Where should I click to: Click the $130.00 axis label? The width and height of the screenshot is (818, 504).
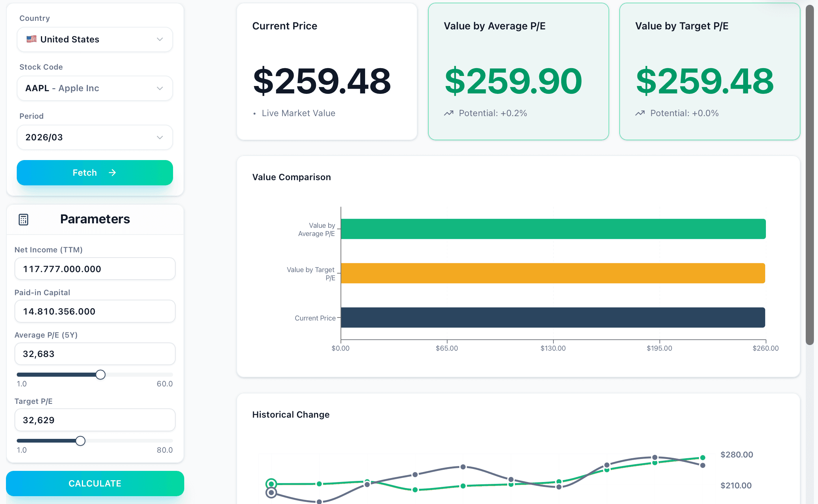pyautogui.click(x=553, y=348)
